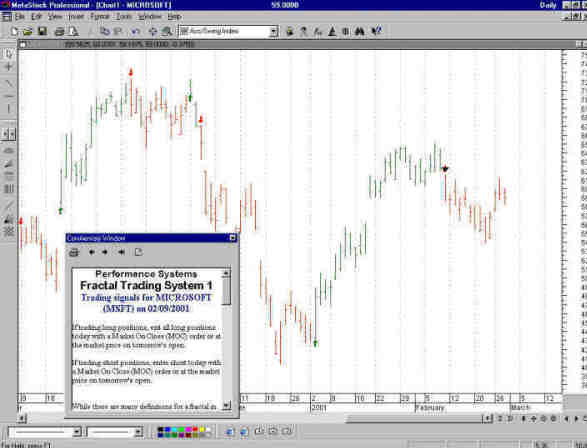Open the Tools menu
The image size is (587, 448).
point(124,16)
